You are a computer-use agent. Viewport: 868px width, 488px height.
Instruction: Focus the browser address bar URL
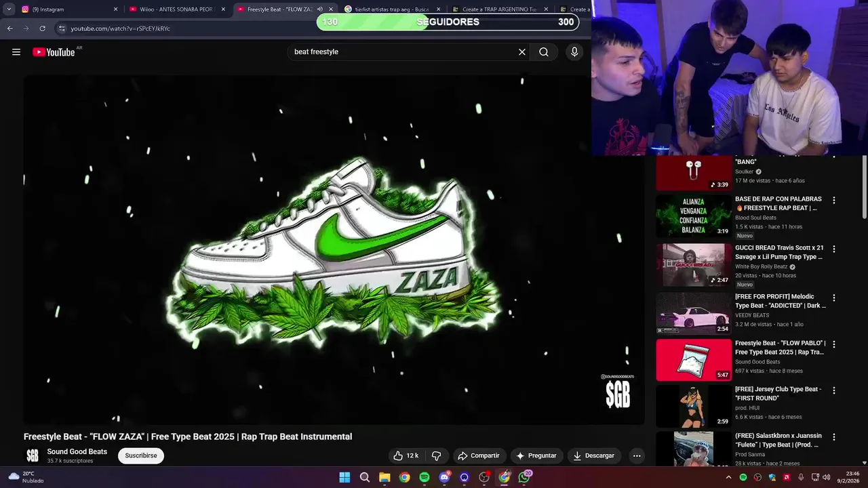click(121, 28)
